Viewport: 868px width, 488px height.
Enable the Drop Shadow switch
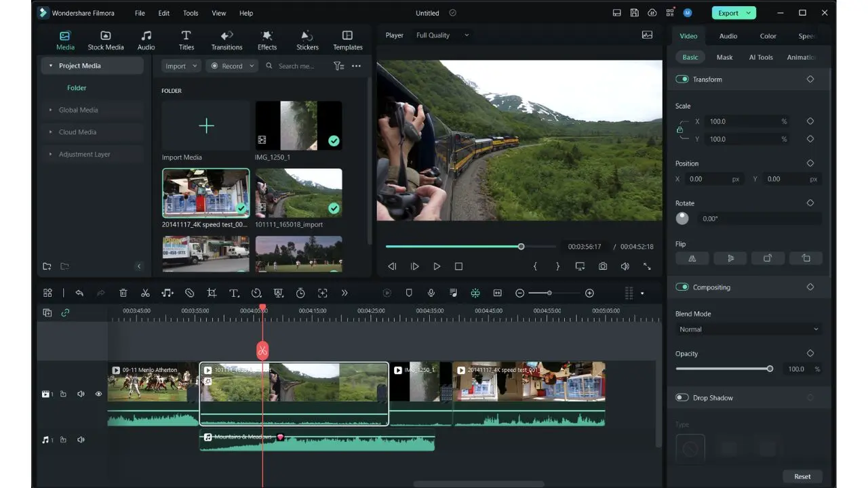[x=682, y=398]
